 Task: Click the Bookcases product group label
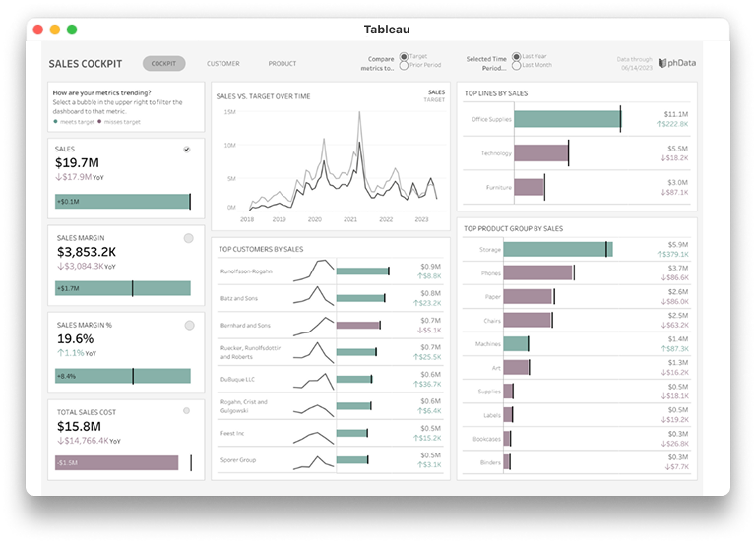(487, 439)
